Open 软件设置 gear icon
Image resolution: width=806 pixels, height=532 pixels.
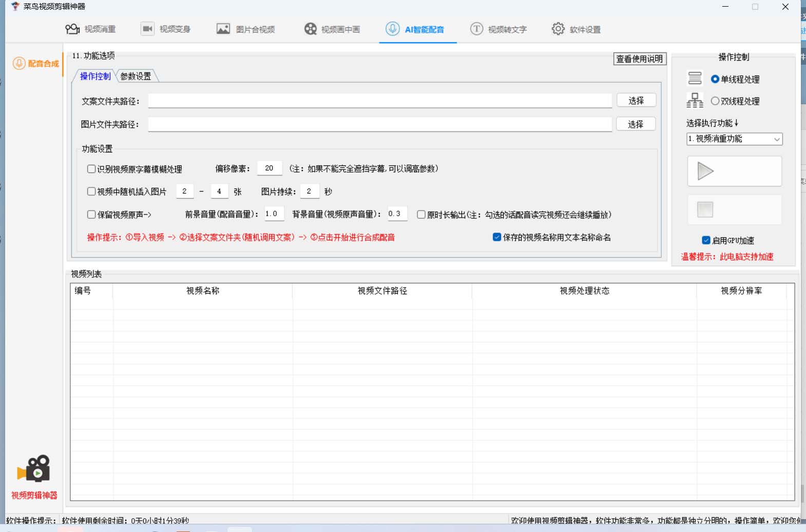pos(558,29)
